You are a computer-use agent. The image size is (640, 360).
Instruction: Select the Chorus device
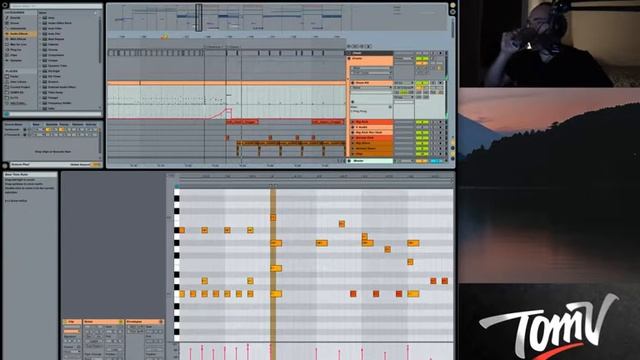tap(53, 50)
